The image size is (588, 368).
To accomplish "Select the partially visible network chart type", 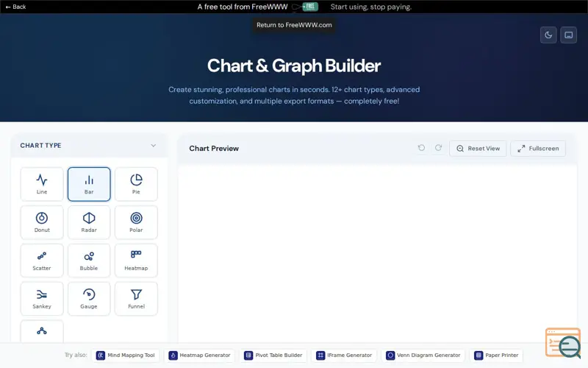I will (x=42, y=331).
